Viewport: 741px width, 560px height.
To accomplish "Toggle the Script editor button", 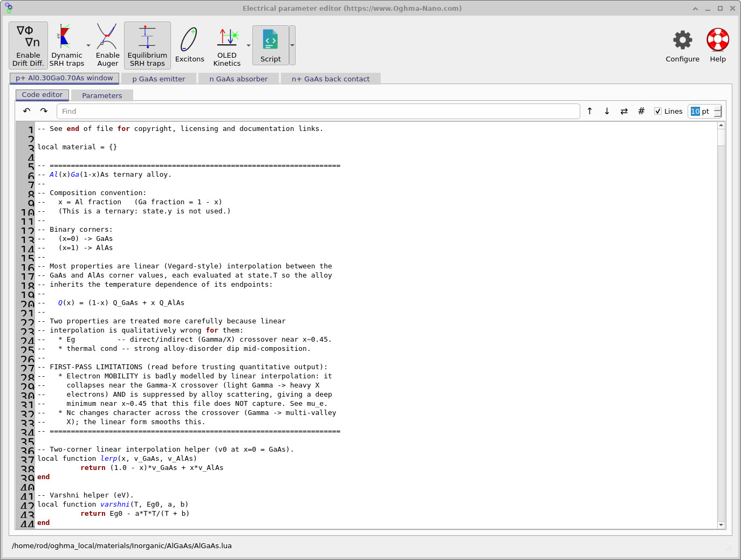I will (271, 45).
